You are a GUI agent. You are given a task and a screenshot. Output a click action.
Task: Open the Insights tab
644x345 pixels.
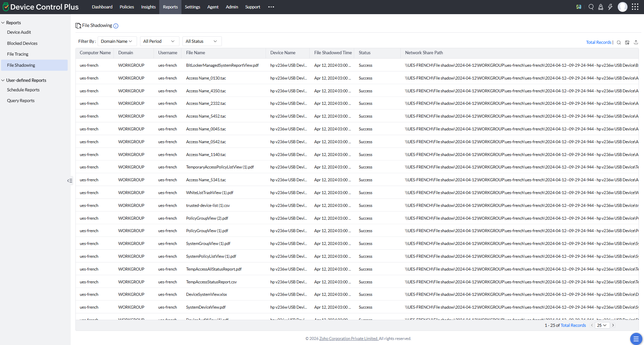pyautogui.click(x=148, y=7)
